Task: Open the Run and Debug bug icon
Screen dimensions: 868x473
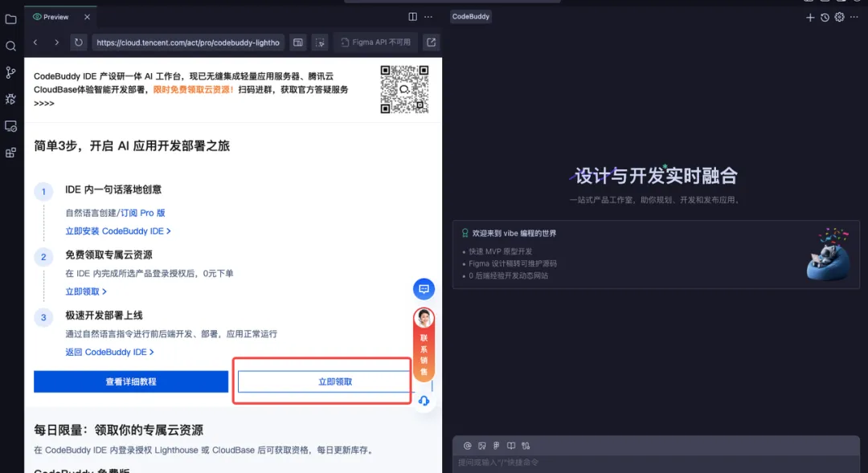Action: (x=10, y=99)
